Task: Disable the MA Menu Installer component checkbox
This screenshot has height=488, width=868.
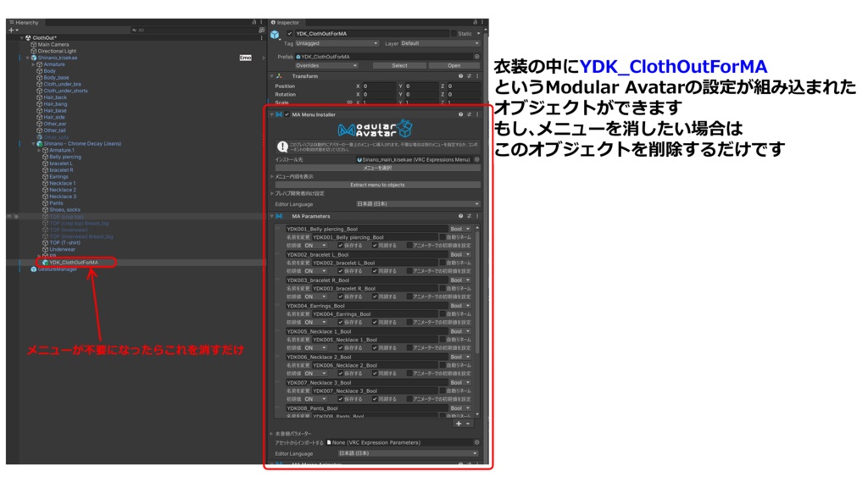Action: pyautogui.click(x=287, y=114)
